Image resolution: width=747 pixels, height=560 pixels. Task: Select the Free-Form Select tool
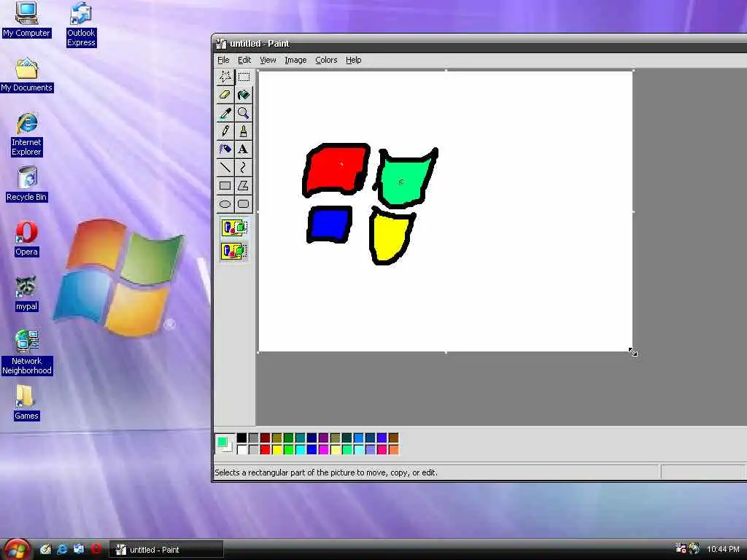(225, 77)
